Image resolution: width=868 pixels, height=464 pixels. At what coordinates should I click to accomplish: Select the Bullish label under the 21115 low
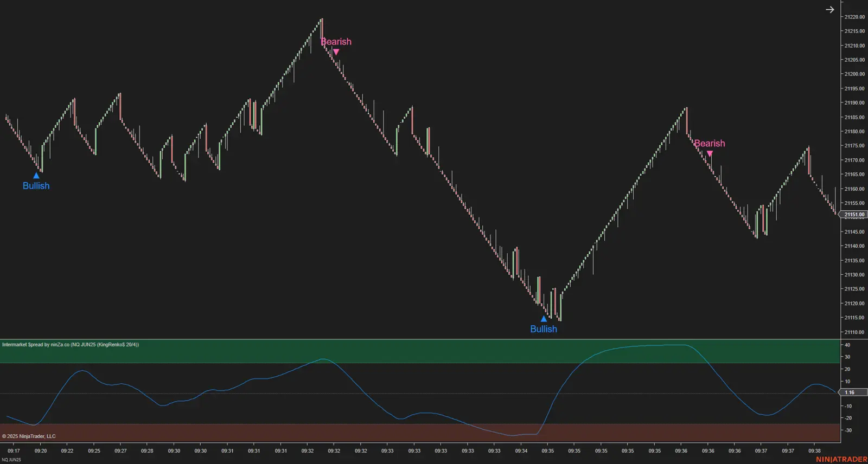544,329
